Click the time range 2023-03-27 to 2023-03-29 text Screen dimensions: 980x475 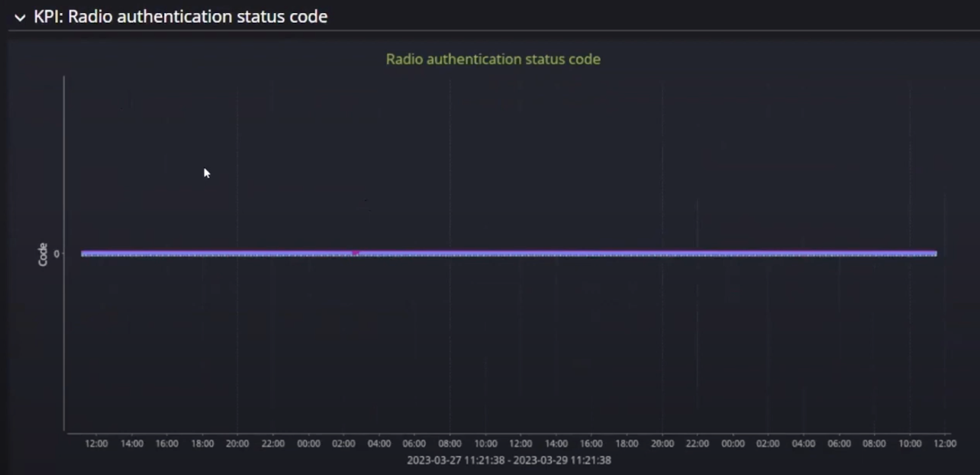508,460
